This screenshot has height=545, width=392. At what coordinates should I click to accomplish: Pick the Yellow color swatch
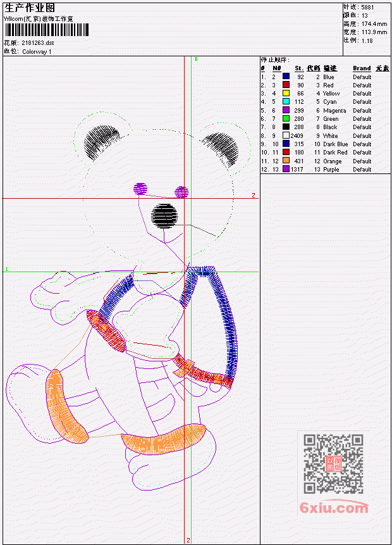(286, 93)
